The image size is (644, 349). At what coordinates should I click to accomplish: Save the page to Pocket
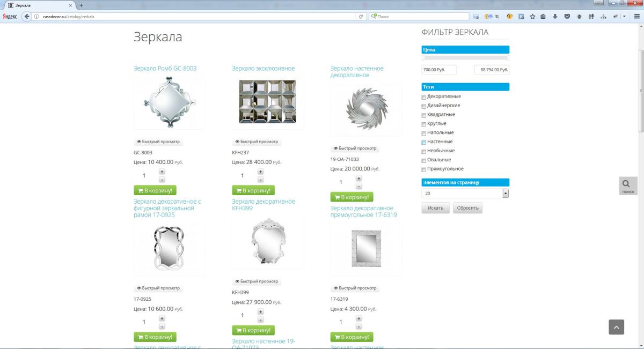[x=567, y=17]
